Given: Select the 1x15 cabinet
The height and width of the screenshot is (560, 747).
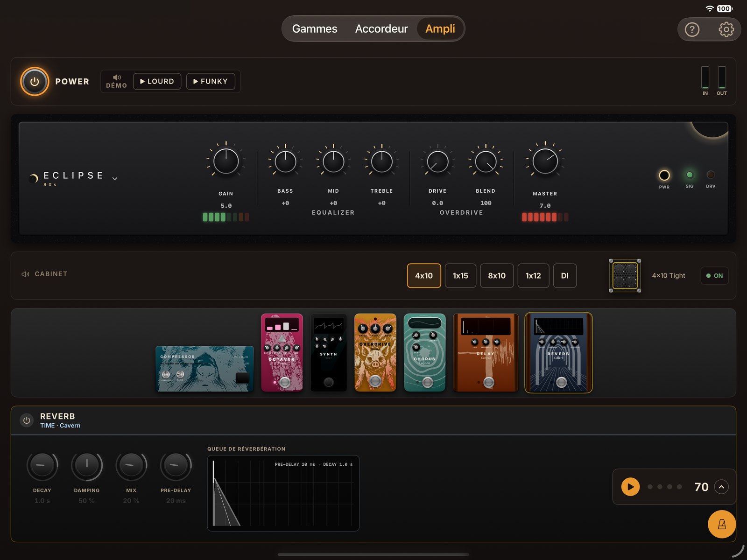Looking at the screenshot, I should click(x=460, y=276).
